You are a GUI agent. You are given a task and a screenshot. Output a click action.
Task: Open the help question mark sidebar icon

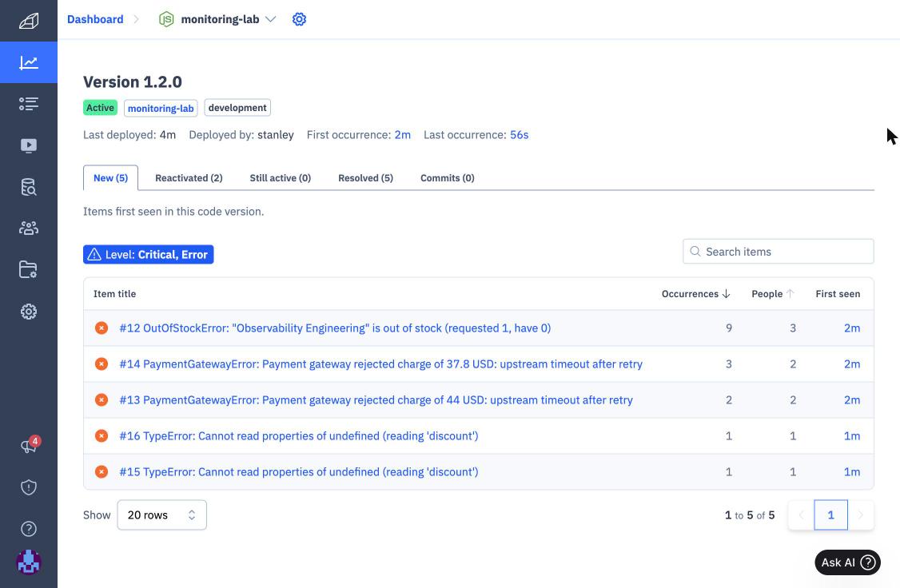click(29, 528)
